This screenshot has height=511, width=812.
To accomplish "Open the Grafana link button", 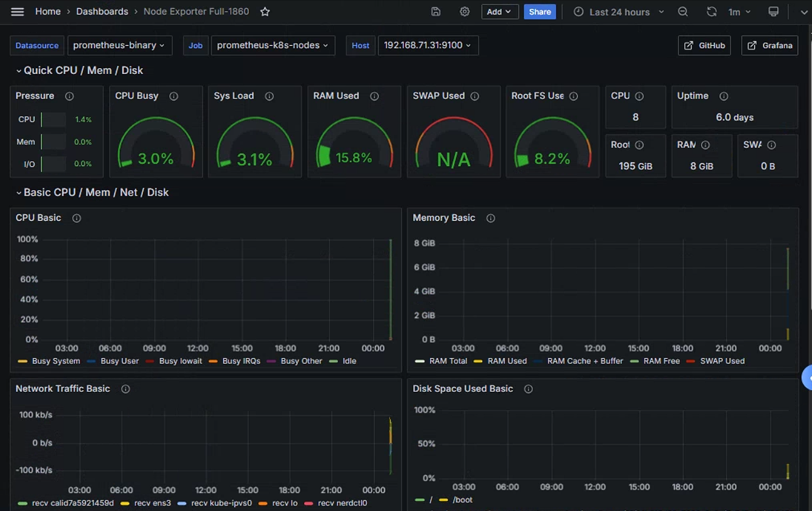I will (769, 45).
